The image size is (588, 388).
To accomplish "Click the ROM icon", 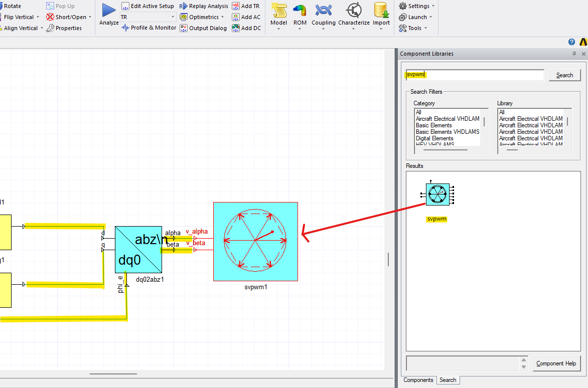I will tap(300, 11).
